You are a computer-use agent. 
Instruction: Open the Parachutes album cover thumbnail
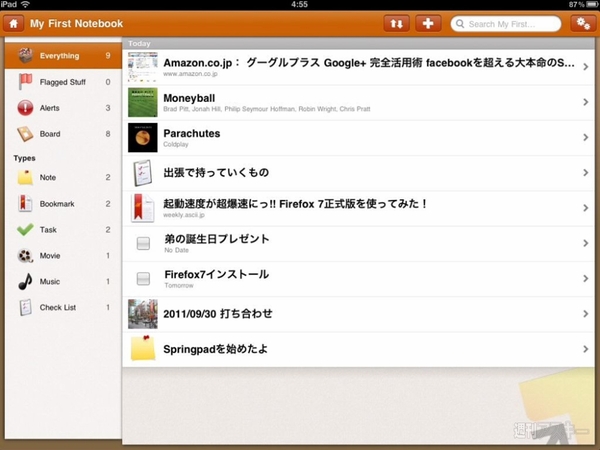(143, 137)
